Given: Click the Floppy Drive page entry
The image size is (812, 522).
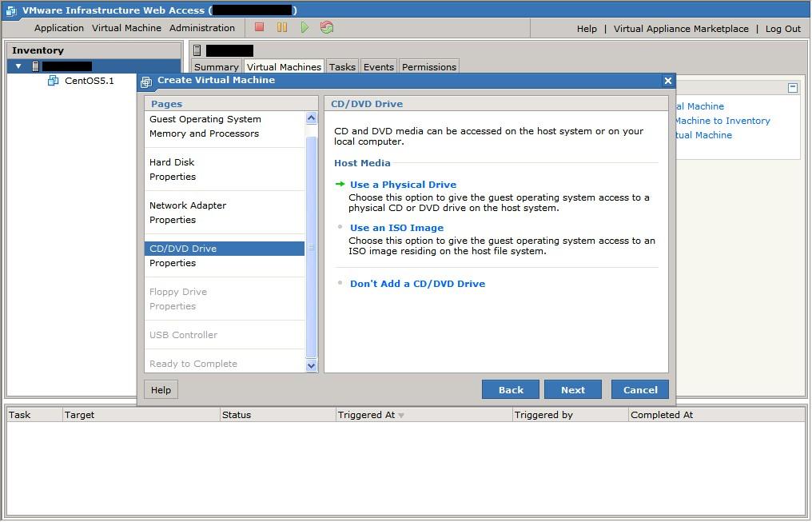Looking at the screenshot, I should point(178,292).
